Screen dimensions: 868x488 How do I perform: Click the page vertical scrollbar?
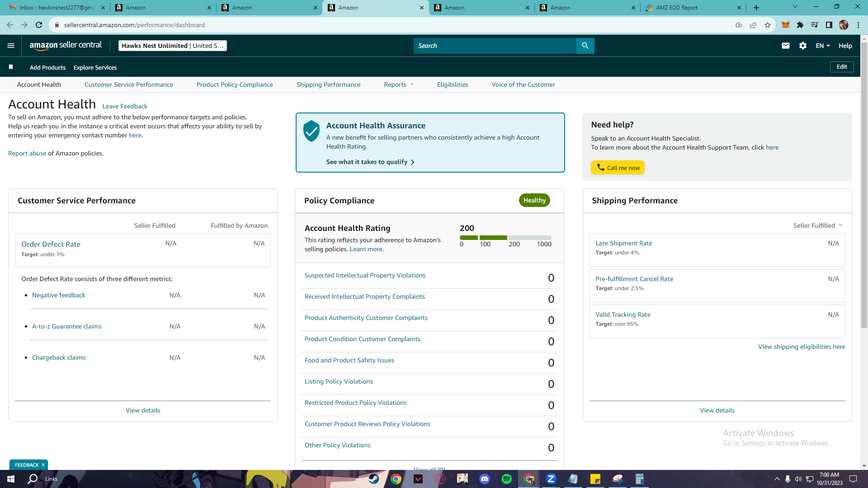[x=864, y=185]
